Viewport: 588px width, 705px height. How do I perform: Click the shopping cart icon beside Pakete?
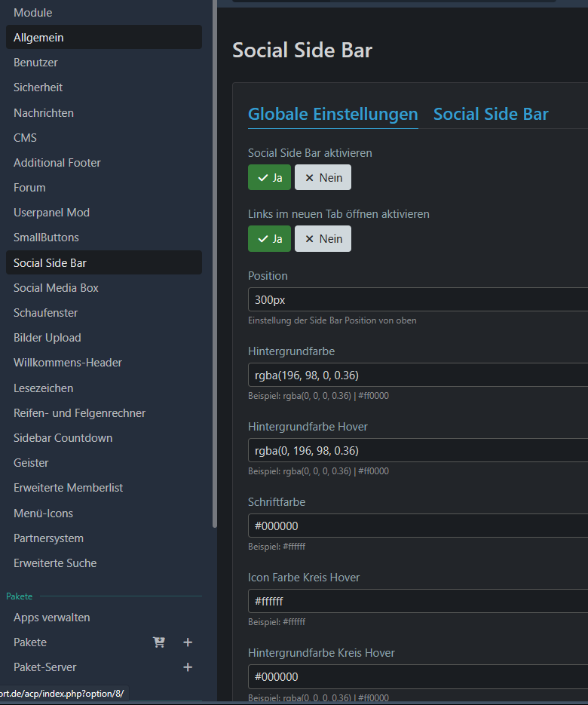point(159,642)
